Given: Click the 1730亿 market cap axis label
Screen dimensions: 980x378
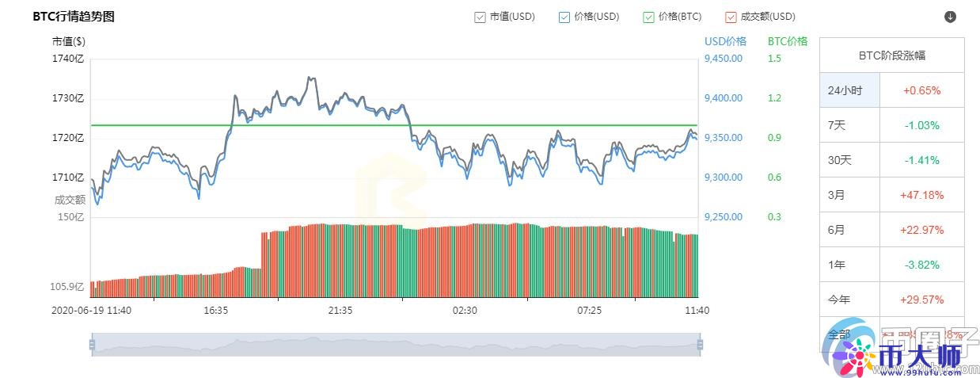Looking at the screenshot, I should tap(69, 98).
